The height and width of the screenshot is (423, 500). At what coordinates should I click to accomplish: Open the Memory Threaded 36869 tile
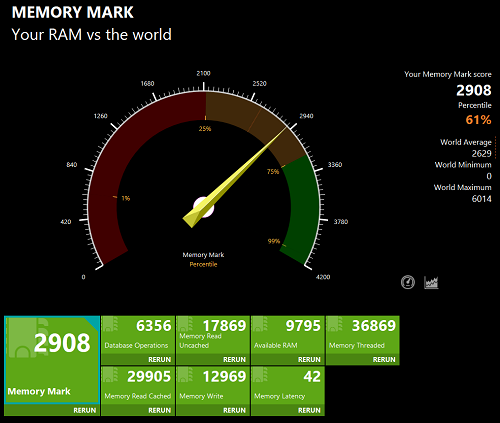363,335
